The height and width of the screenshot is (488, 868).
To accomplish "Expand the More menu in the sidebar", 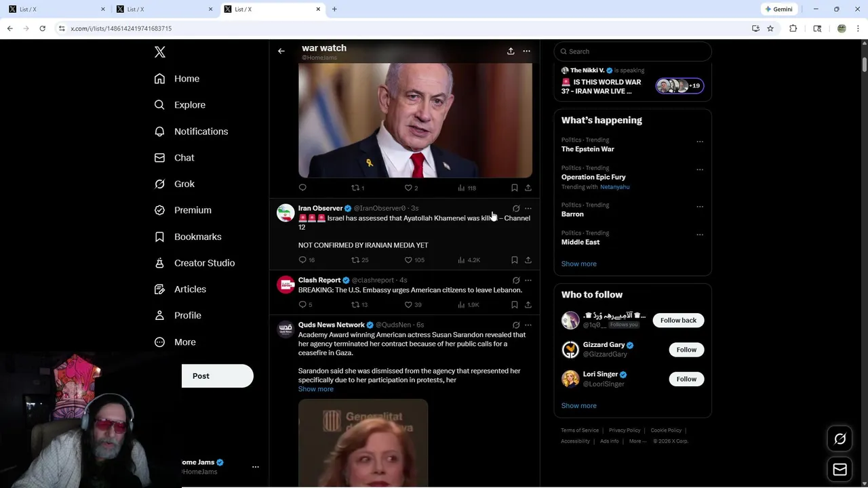I will [175, 342].
